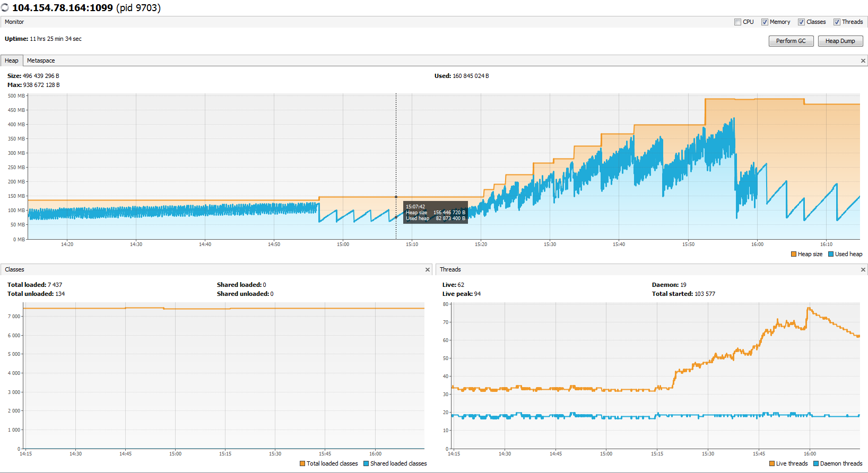Click the heap Max value 938 672 128 B
The width and height of the screenshot is (868, 473).
coord(41,85)
